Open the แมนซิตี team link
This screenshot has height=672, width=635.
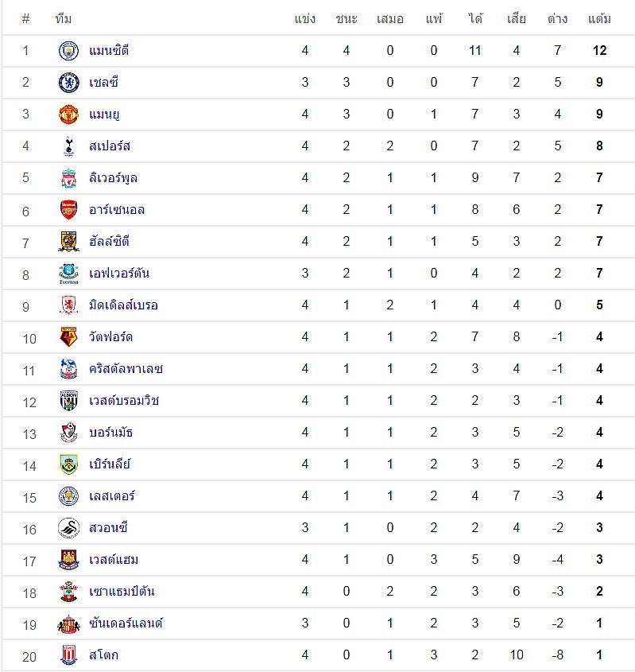tap(109, 51)
